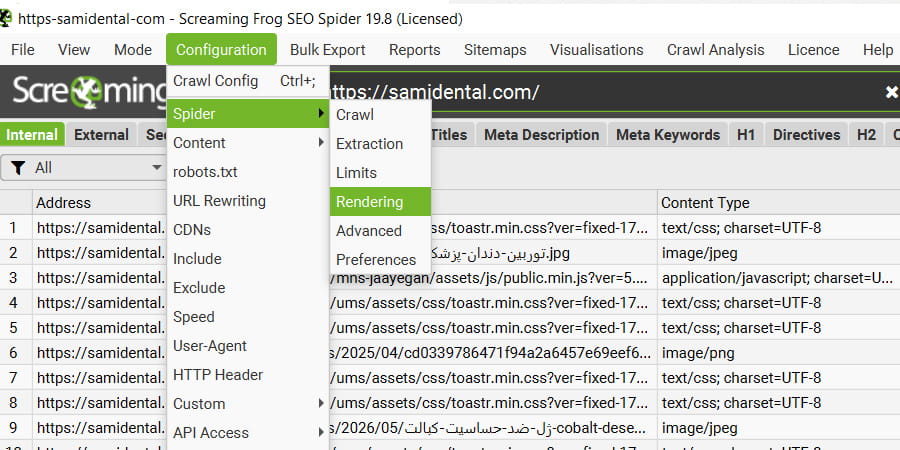The height and width of the screenshot is (450, 900).
Task: Select image/jpeg cell in row 2
Action: pos(778,253)
